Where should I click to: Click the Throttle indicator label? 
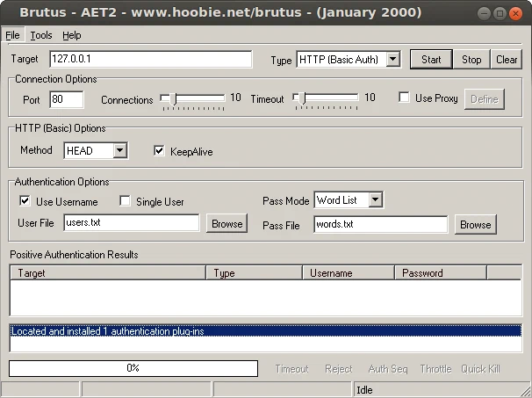[435, 369]
